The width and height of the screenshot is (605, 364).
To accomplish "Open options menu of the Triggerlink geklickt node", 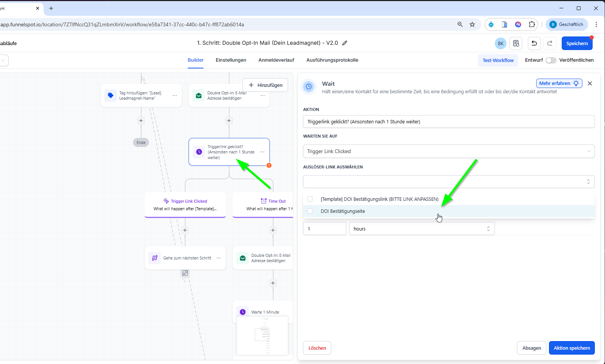I will [262, 152].
